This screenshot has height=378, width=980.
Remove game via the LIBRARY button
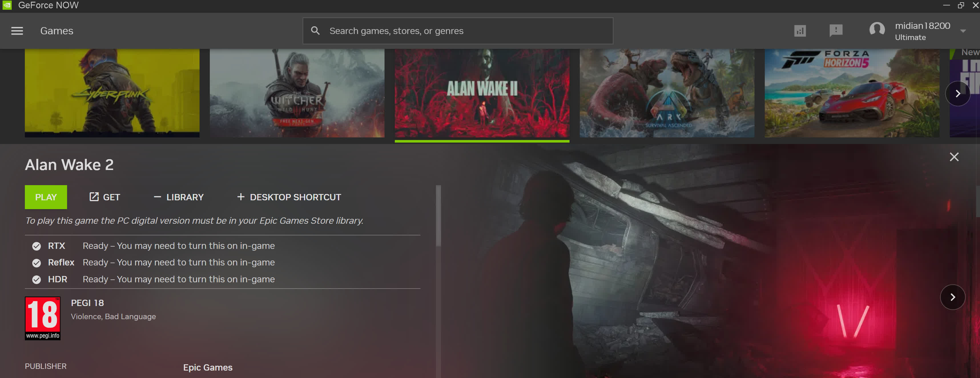pyautogui.click(x=179, y=197)
